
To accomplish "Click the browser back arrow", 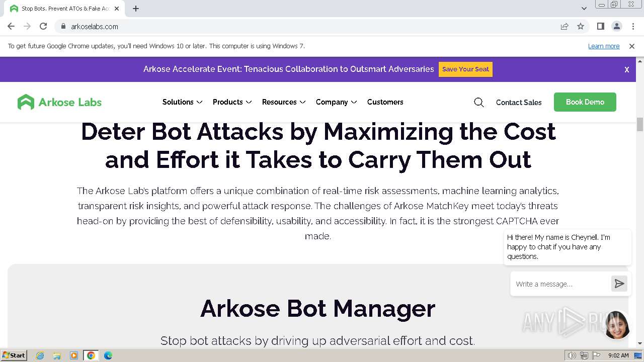I will coord(11,26).
